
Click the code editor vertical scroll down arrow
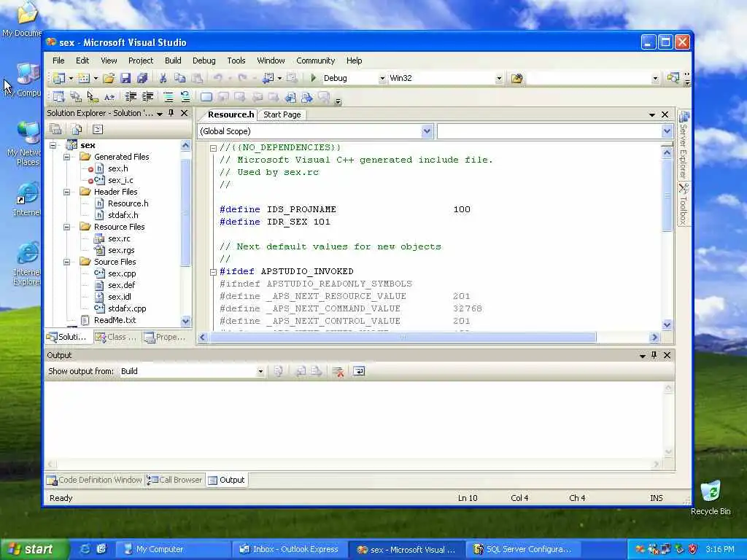(667, 324)
